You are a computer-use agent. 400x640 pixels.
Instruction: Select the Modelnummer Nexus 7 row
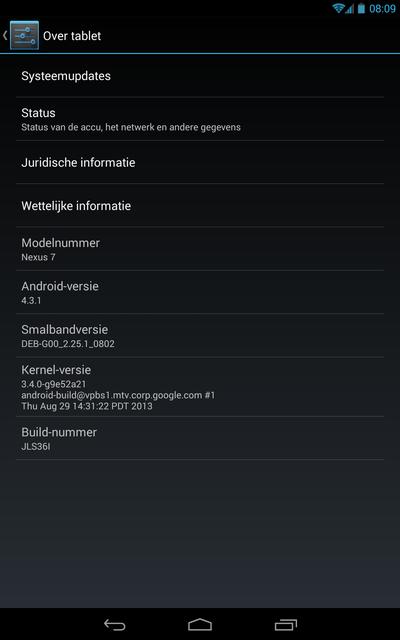pos(200,249)
